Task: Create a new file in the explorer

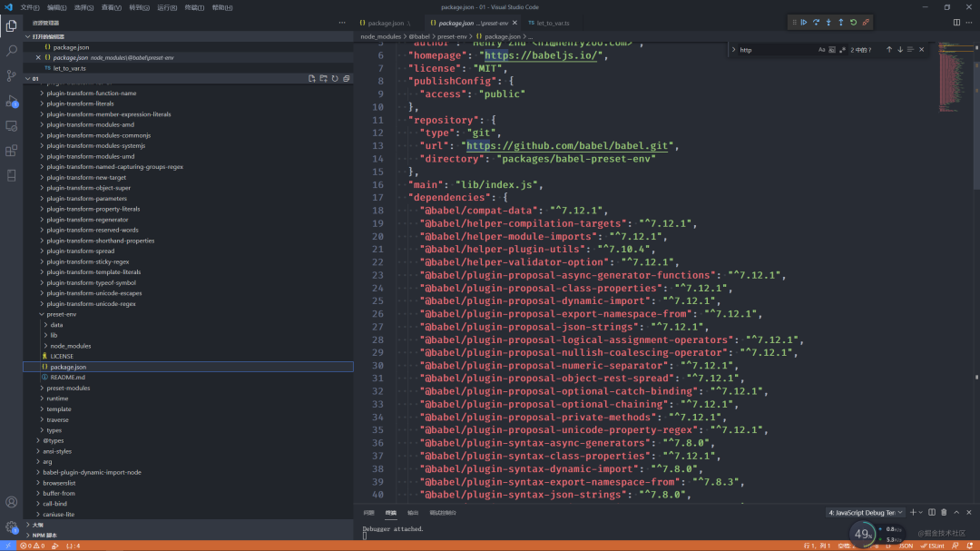Action: tap(312, 78)
